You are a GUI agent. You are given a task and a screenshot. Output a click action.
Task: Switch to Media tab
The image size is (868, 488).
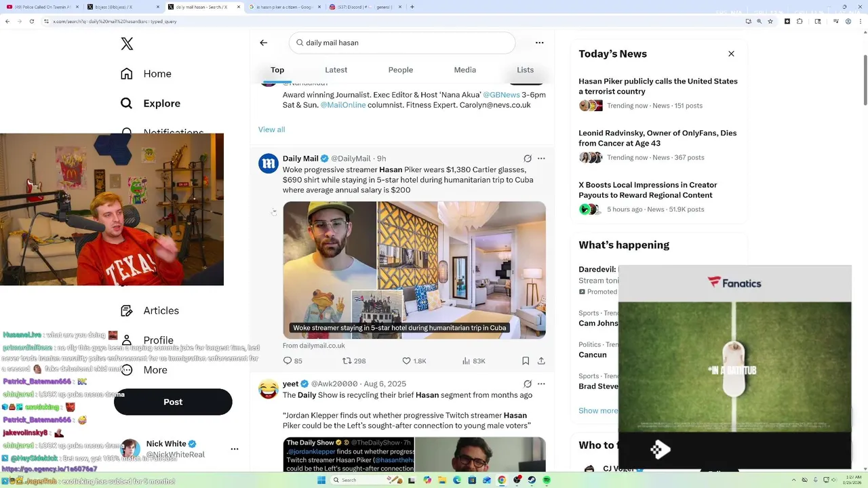tap(465, 70)
